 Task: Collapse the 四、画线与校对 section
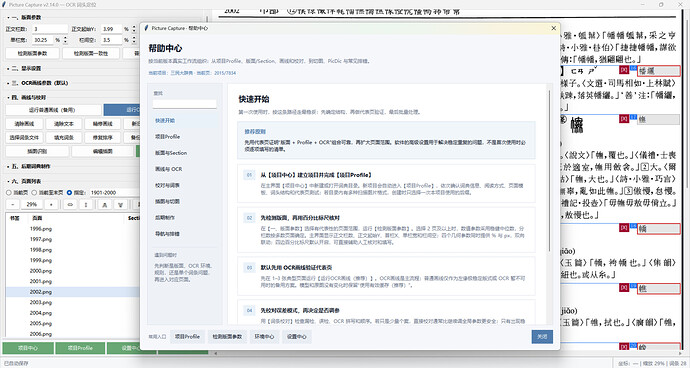[x=27, y=97]
